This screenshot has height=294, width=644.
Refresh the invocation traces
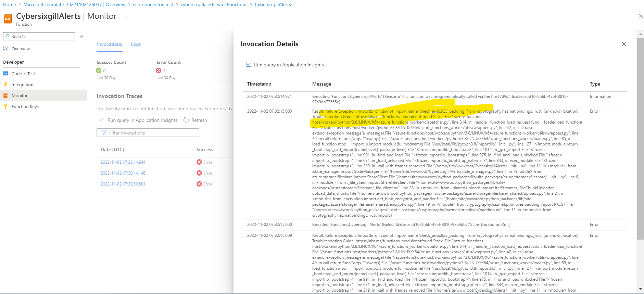tap(195, 120)
